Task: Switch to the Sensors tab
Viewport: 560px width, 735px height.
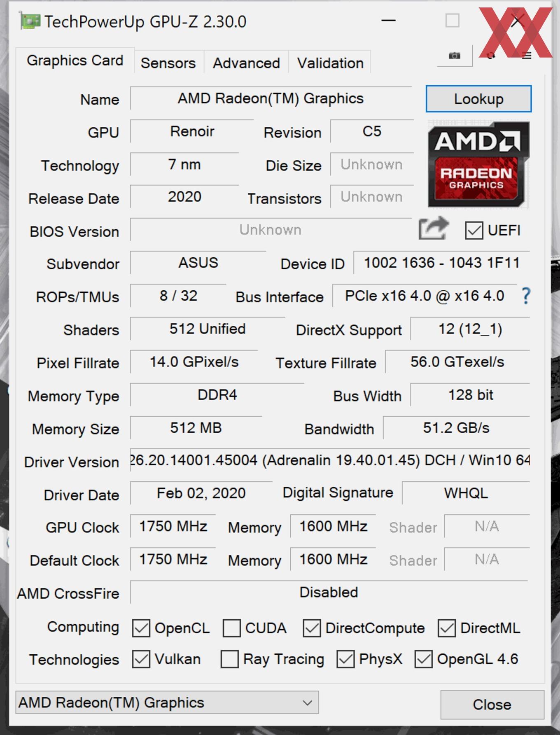Action: coord(168,63)
